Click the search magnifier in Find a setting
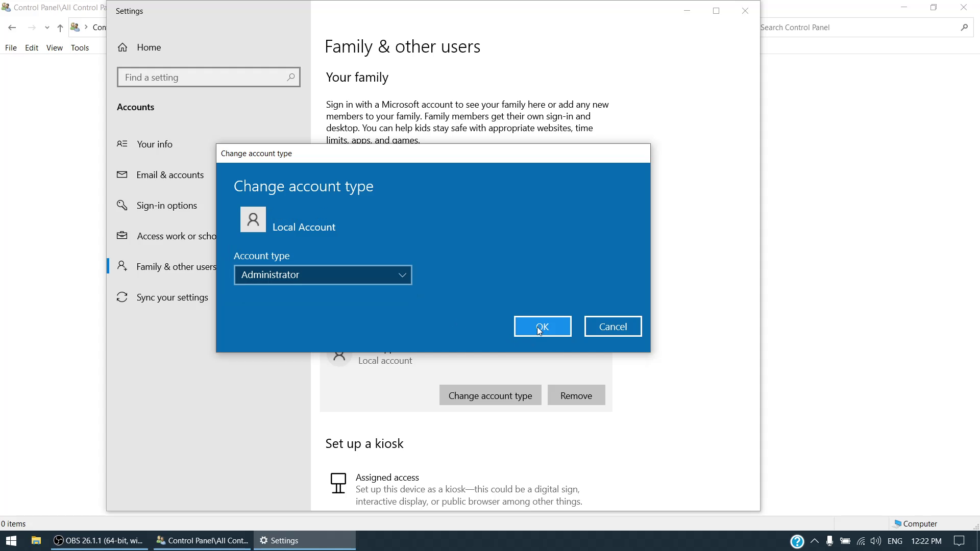This screenshot has height=551, width=980. [290, 77]
